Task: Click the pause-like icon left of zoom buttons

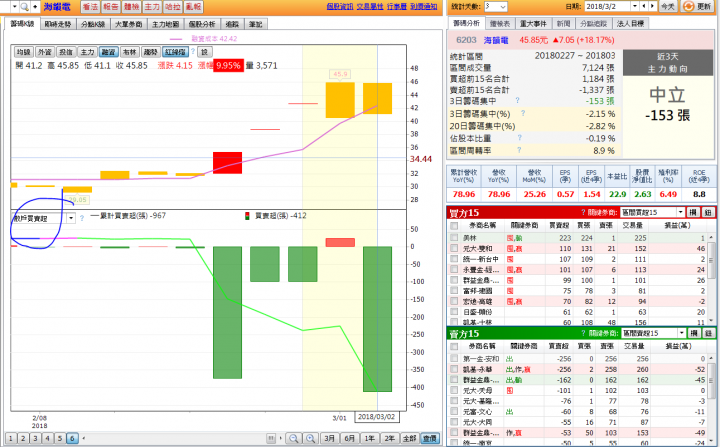Action: point(271,438)
